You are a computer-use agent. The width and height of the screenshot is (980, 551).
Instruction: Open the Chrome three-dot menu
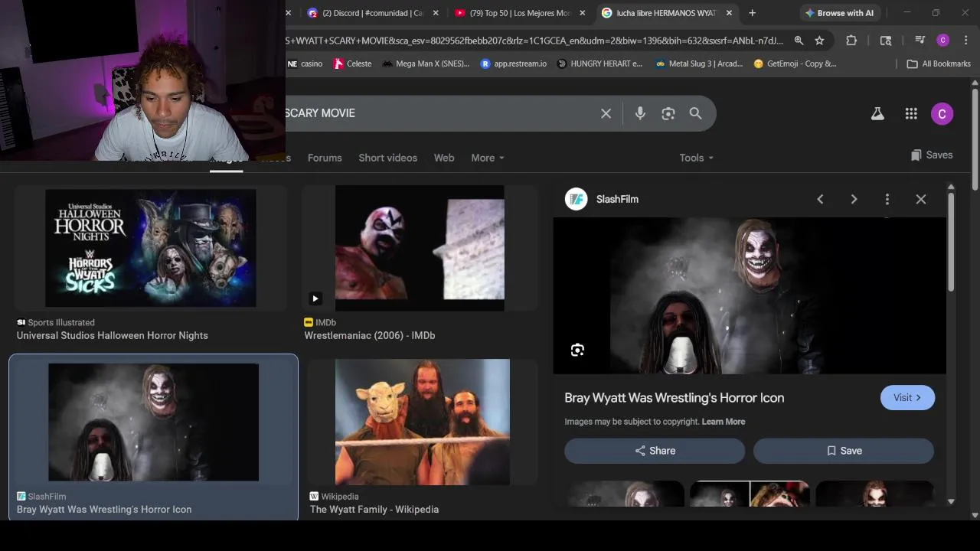point(966,41)
